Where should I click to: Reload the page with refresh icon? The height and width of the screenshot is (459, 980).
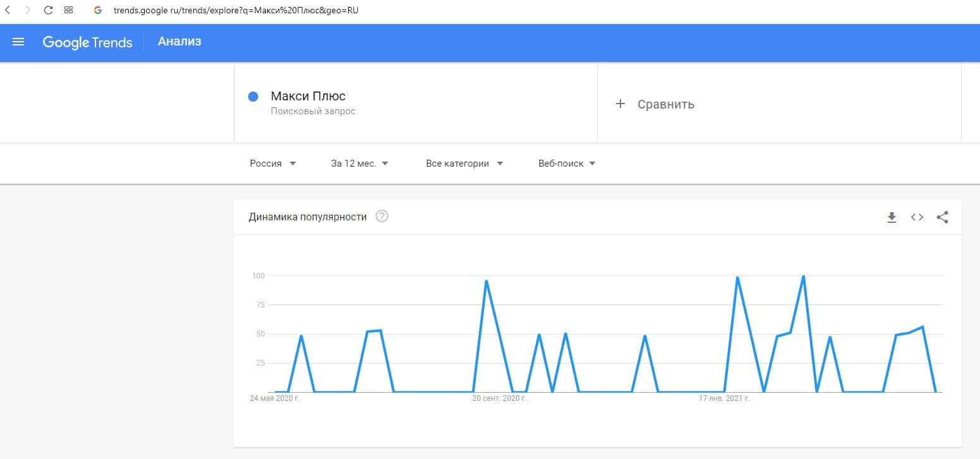click(48, 10)
